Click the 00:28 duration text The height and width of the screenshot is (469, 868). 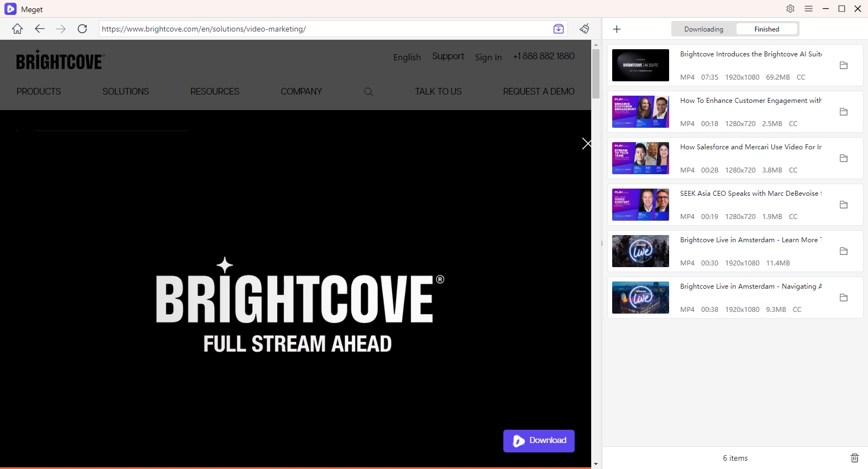point(709,170)
